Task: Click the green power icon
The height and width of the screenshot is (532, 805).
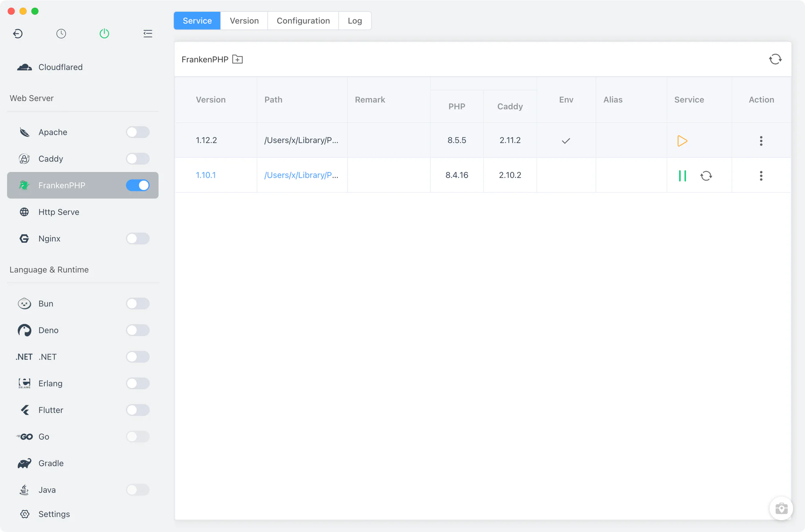Action: point(104,33)
